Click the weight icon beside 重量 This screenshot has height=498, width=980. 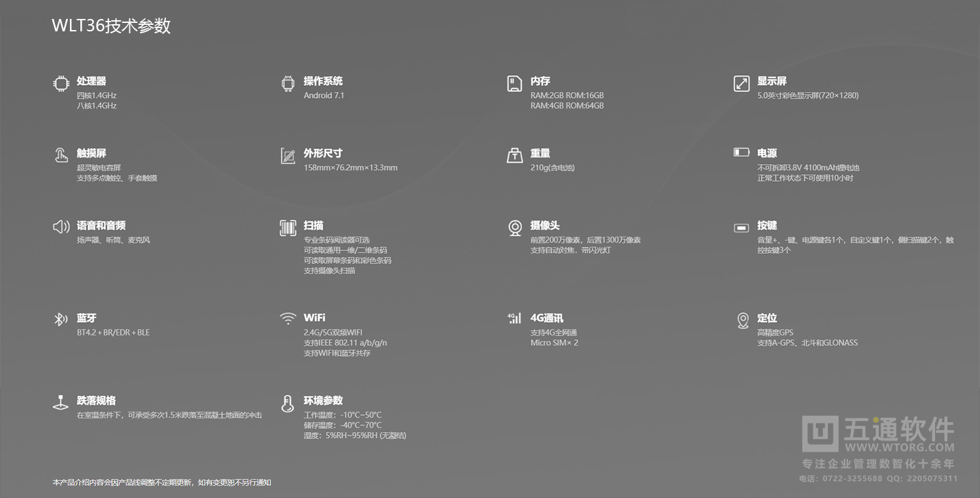[515, 156]
